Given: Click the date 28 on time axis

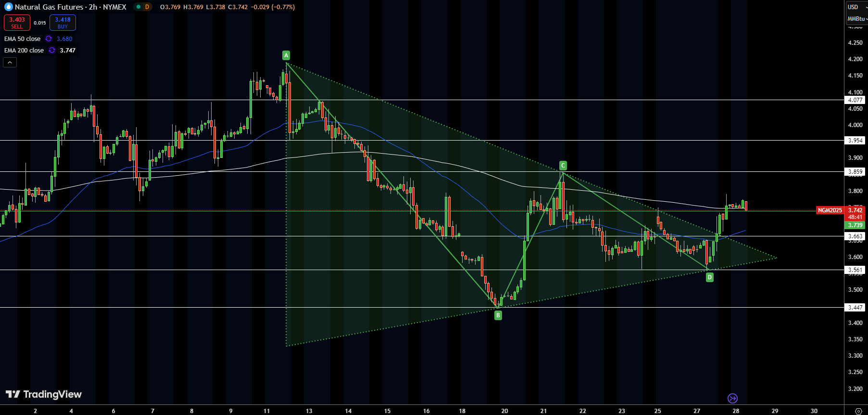Looking at the screenshot, I should pyautogui.click(x=736, y=411).
